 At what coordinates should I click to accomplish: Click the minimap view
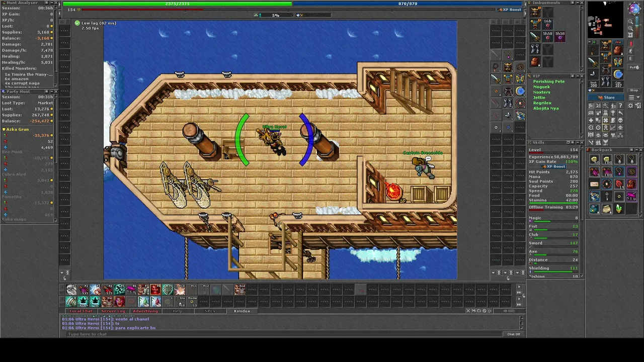click(x=606, y=20)
